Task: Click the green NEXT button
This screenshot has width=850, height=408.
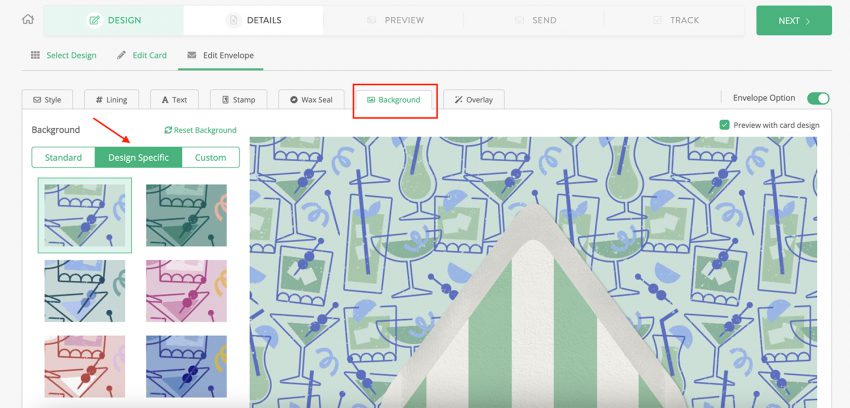Action: coord(793,20)
